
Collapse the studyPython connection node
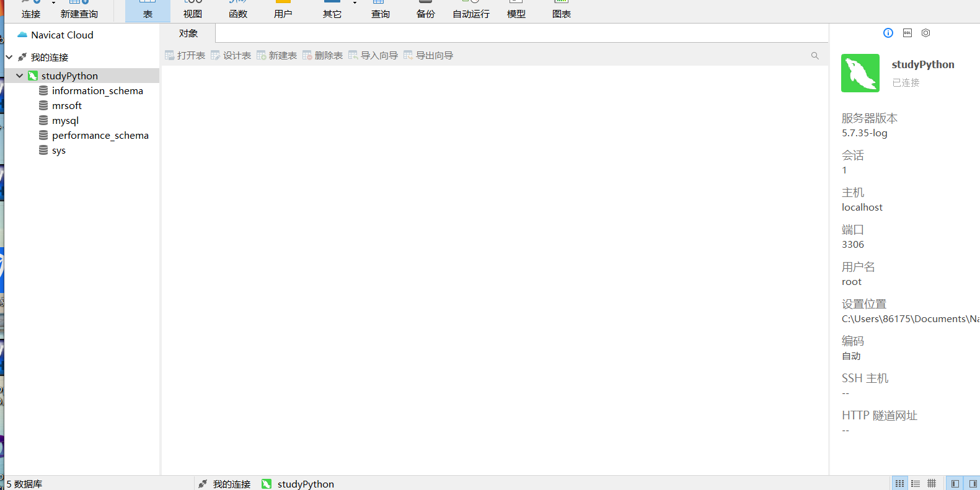tap(20, 76)
